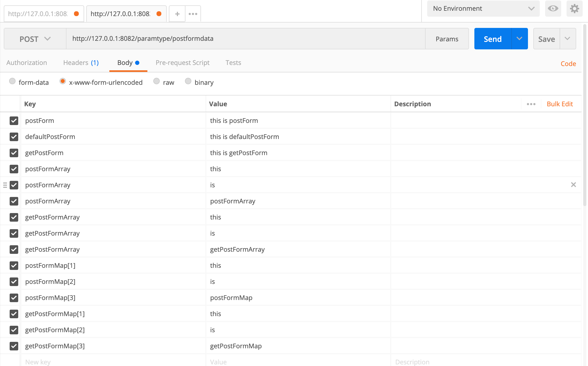Open the Code snippet link
The image size is (588, 366).
click(568, 64)
